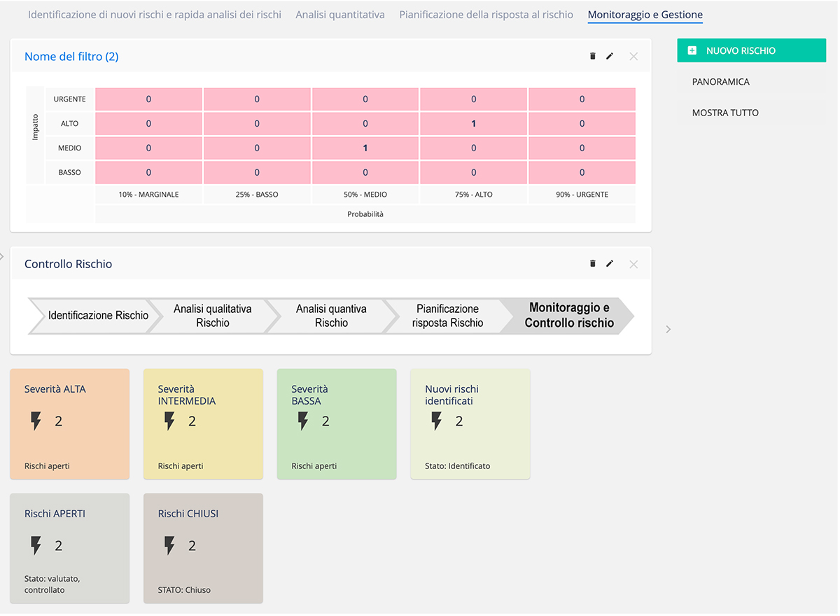Viewport: 840px width, 616px height.
Task: Click trash icon in Controllo Rischio panel
Action: [x=593, y=263]
